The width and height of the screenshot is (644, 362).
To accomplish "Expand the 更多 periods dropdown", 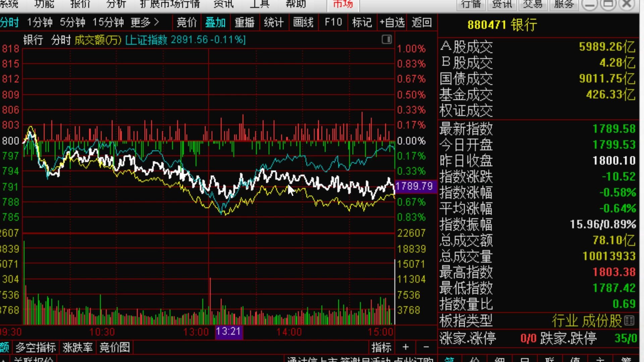I will click(x=145, y=22).
